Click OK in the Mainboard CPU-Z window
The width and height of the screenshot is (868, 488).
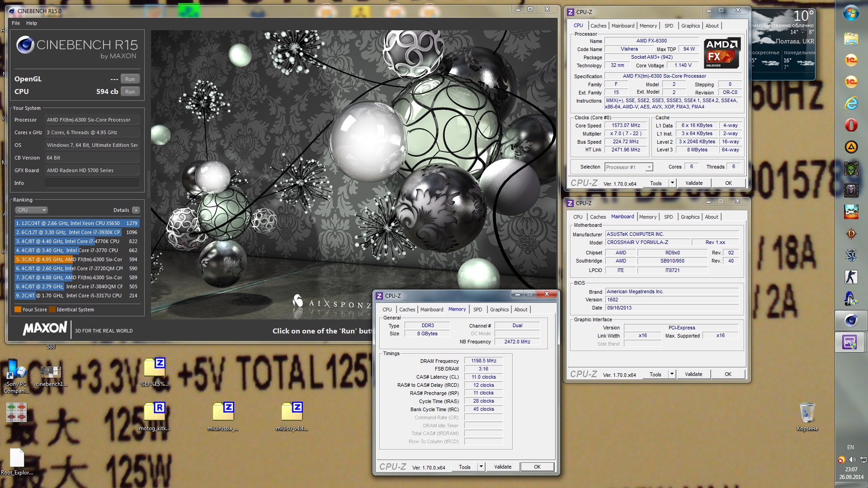pyautogui.click(x=728, y=374)
